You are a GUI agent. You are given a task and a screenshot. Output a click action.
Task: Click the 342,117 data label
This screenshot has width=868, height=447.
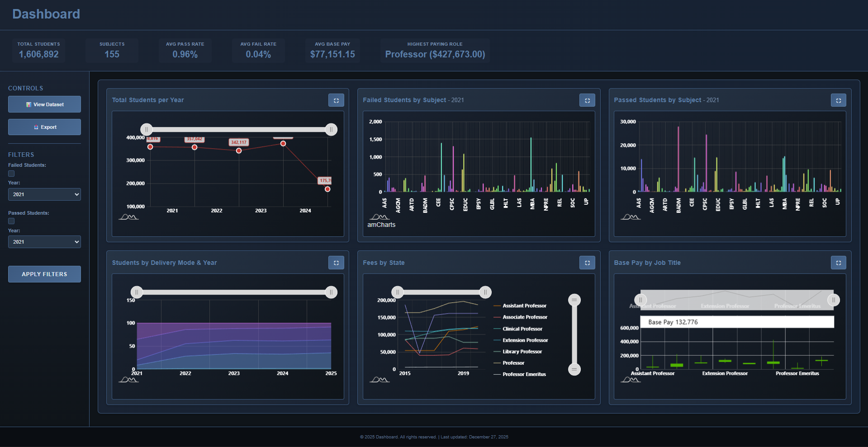tap(239, 142)
